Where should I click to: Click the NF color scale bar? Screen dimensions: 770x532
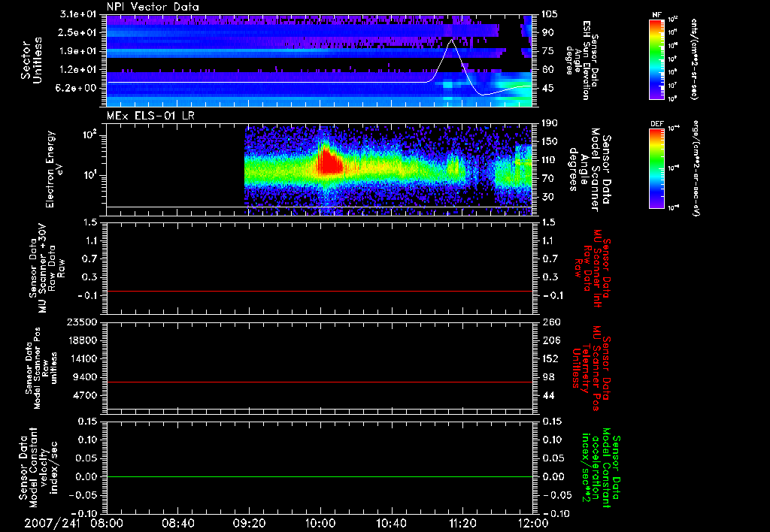656,59
